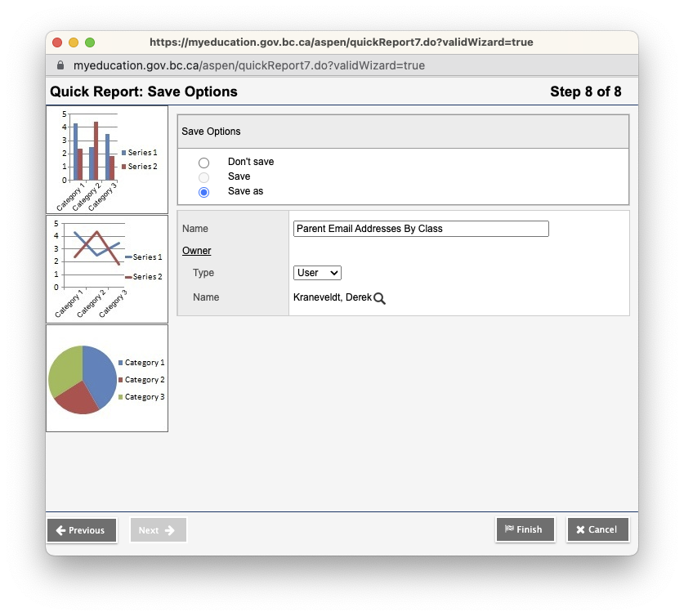
Task: Cancel the Quick Report wizard
Action: [597, 529]
